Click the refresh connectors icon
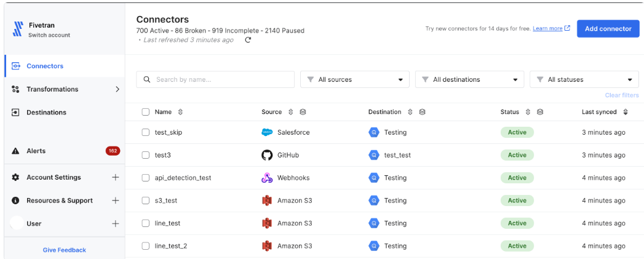Viewport: 644px width, 259px height. pyautogui.click(x=248, y=40)
